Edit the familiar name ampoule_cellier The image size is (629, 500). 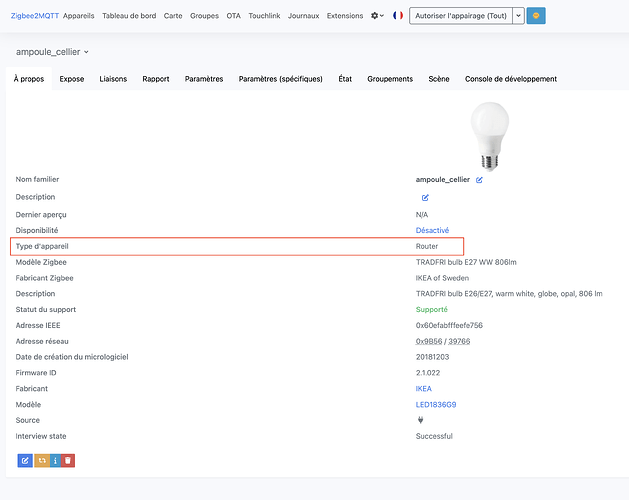coord(479,180)
